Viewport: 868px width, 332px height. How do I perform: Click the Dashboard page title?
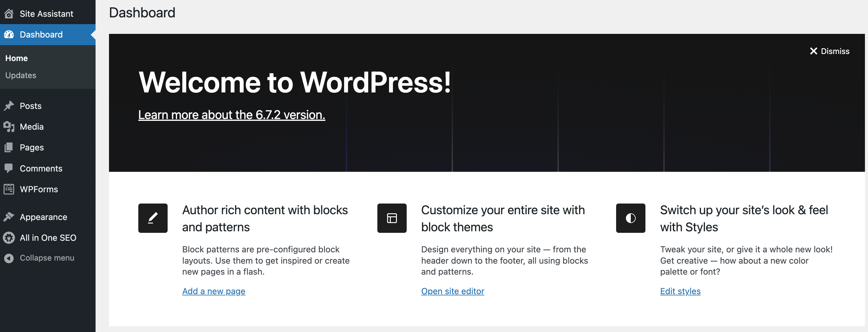coord(142,13)
